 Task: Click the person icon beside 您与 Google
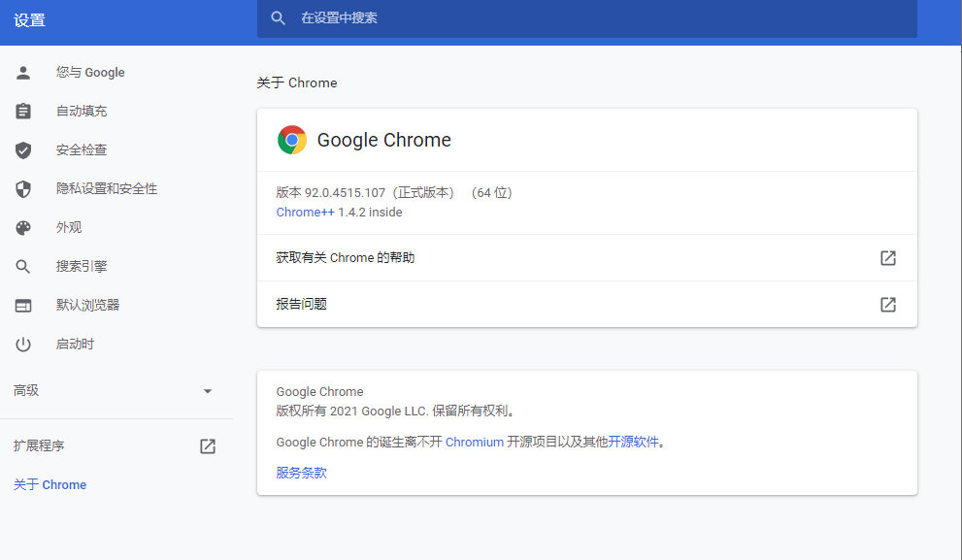pyautogui.click(x=23, y=73)
